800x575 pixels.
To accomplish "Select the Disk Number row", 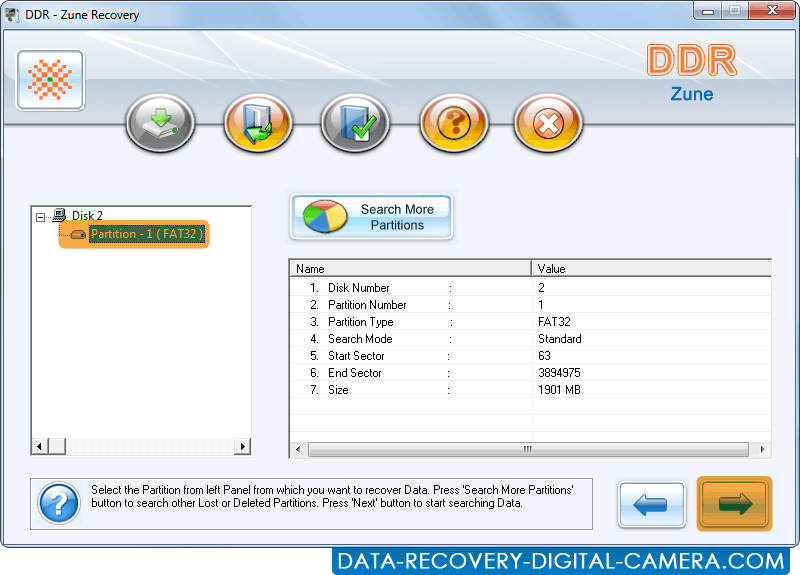I will [531, 288].
